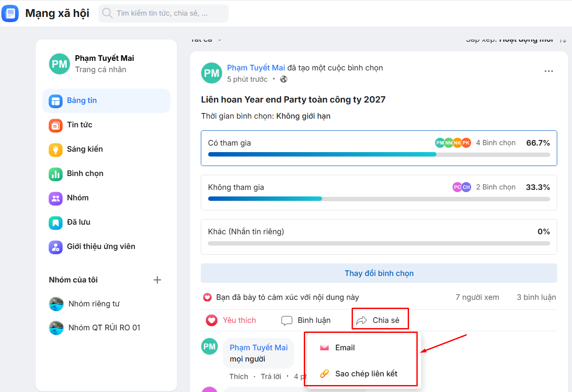Open the Giới thiệu ứng viên icon
The image size is (572, 392).
pos(55,247)
